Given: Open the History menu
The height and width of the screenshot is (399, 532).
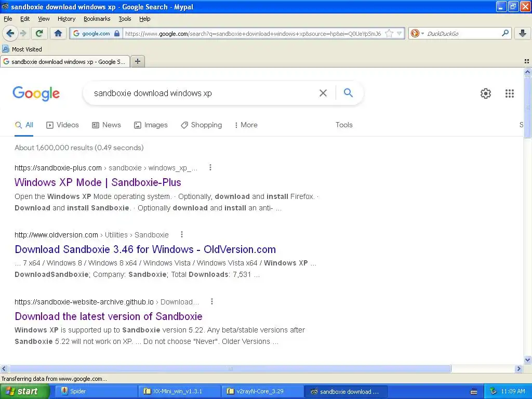Looking at the screenshot, I should pyautogui.click(x=66, y=19).
